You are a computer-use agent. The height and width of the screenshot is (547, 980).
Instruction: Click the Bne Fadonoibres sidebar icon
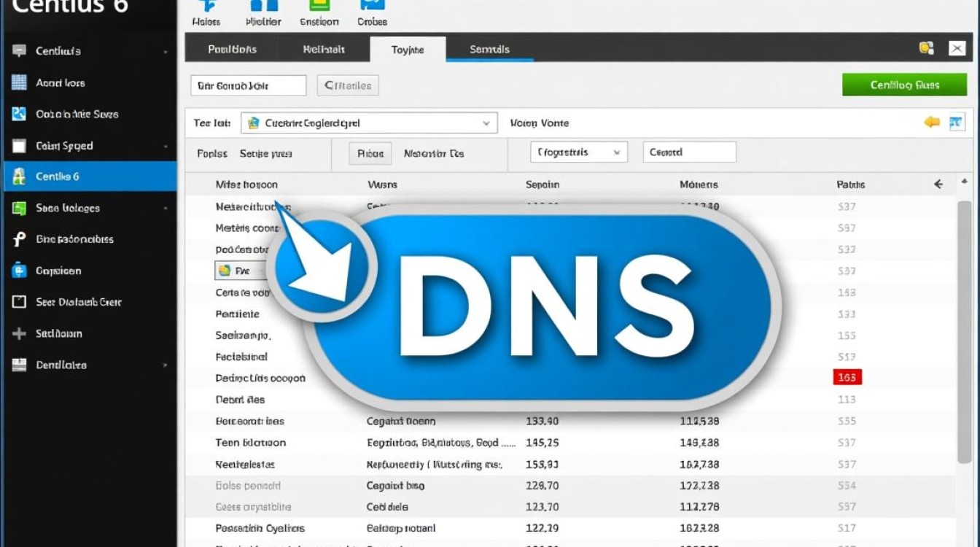[19, 239]
